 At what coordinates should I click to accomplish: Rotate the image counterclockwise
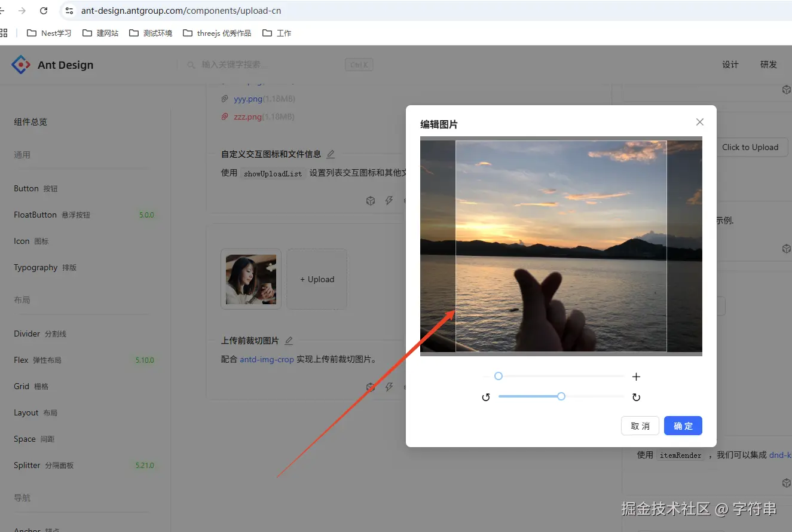click(486, 396)
